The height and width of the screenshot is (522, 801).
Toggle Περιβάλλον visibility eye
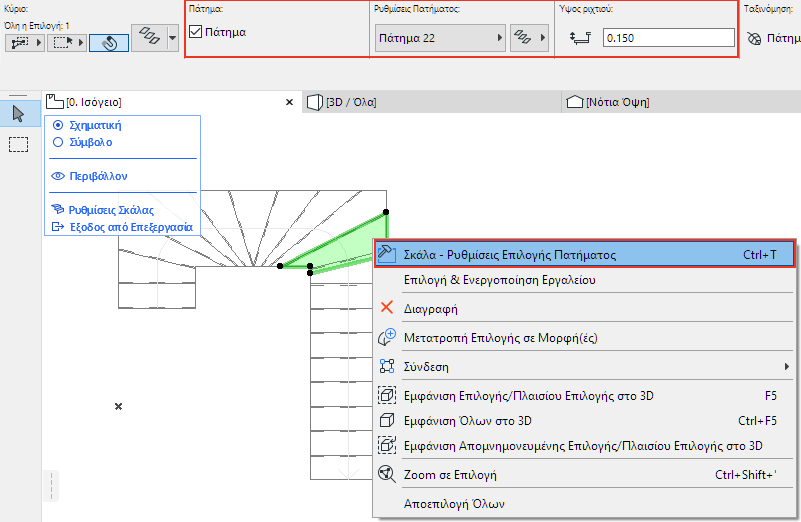point(58,176)
